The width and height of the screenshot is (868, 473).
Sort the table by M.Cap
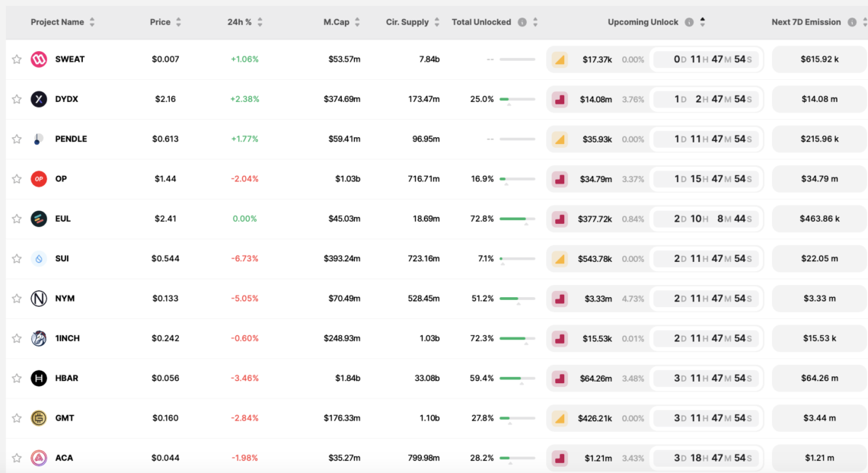pyautogui.click(x=357, y=22)
